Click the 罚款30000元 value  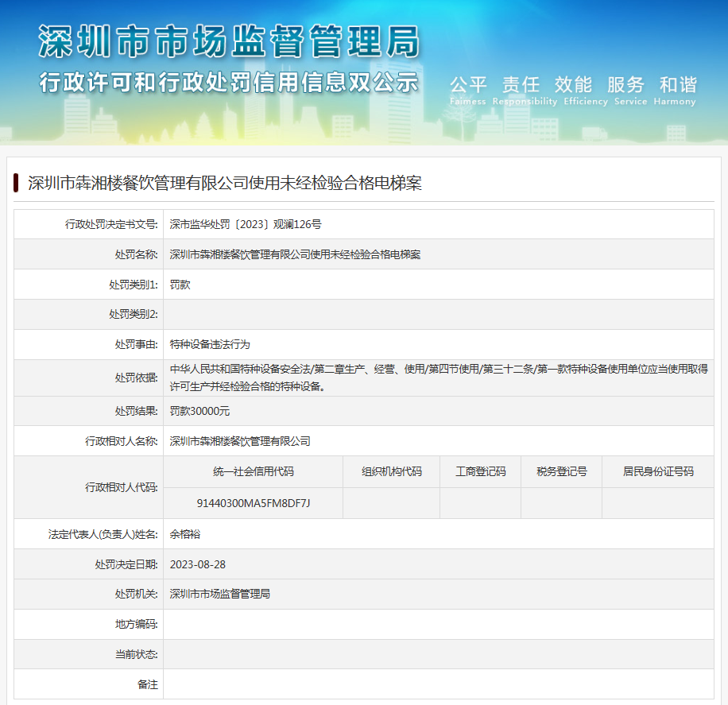(199, 411)
